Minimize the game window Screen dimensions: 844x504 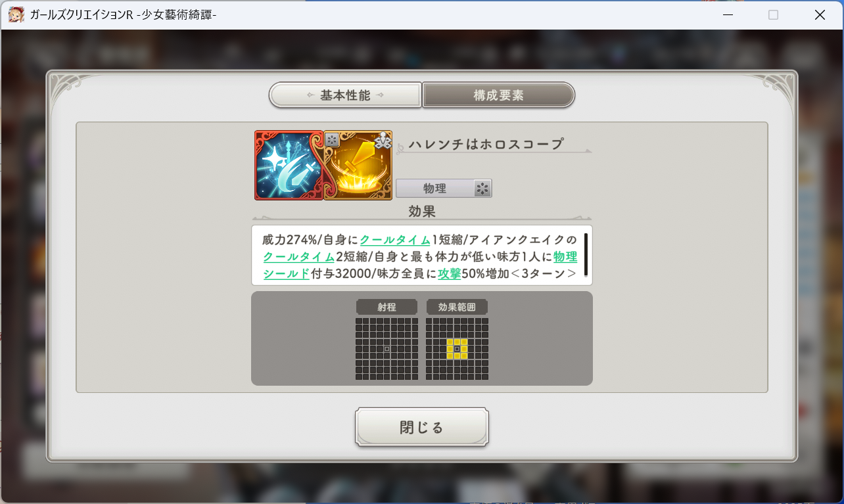(728, 14)
